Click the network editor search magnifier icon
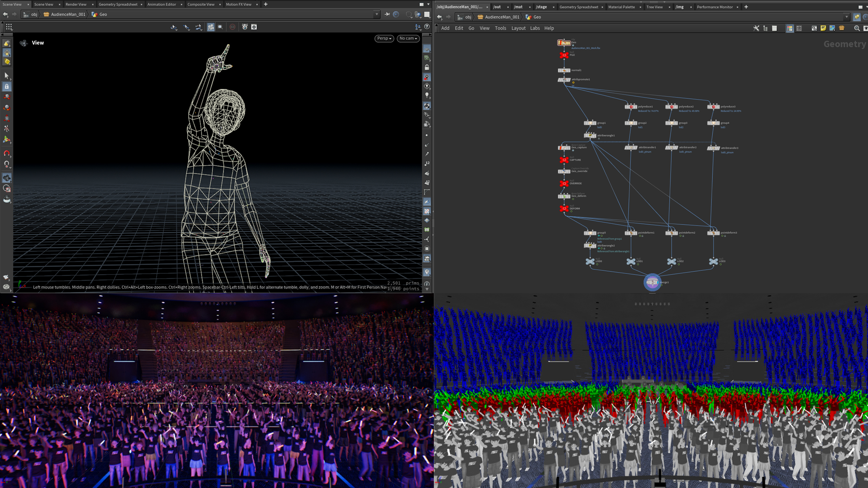This screenshot has width=868, height=488. pos(857,28)
